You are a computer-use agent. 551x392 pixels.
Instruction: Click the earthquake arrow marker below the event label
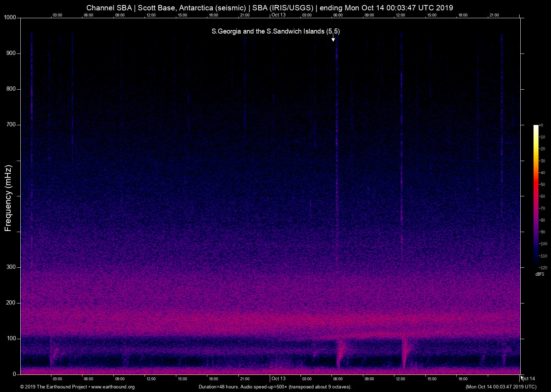click(x=333, y=39)
